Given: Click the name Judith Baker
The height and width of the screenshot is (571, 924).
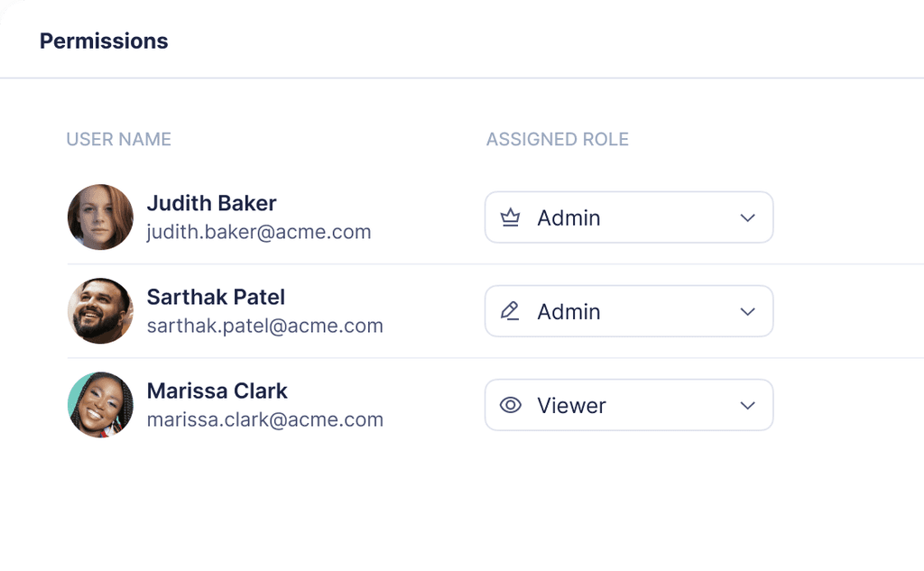Looking at the screenshot, I should point(211,203).
